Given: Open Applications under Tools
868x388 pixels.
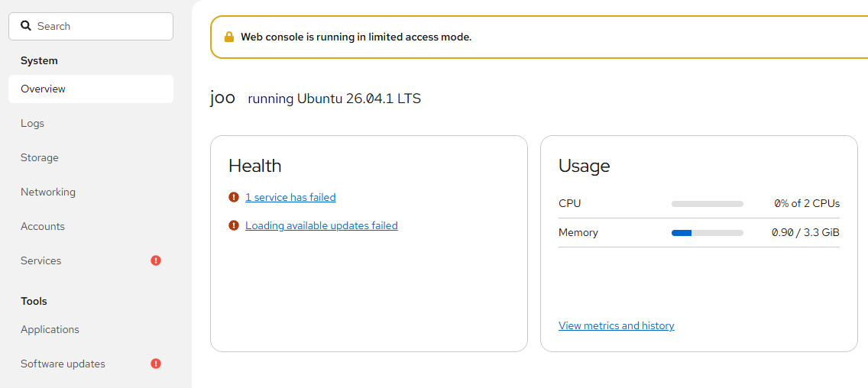Looking at the screenshot, I should 91,329.
